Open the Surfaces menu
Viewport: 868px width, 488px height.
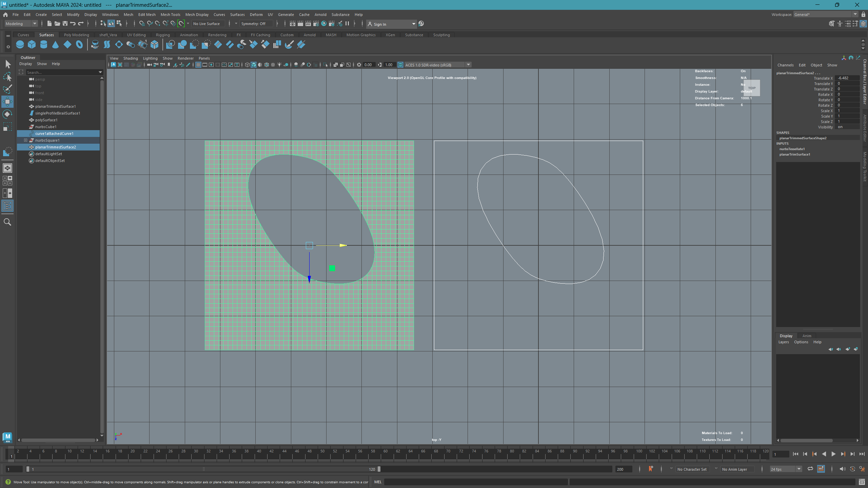click(237, 15)
